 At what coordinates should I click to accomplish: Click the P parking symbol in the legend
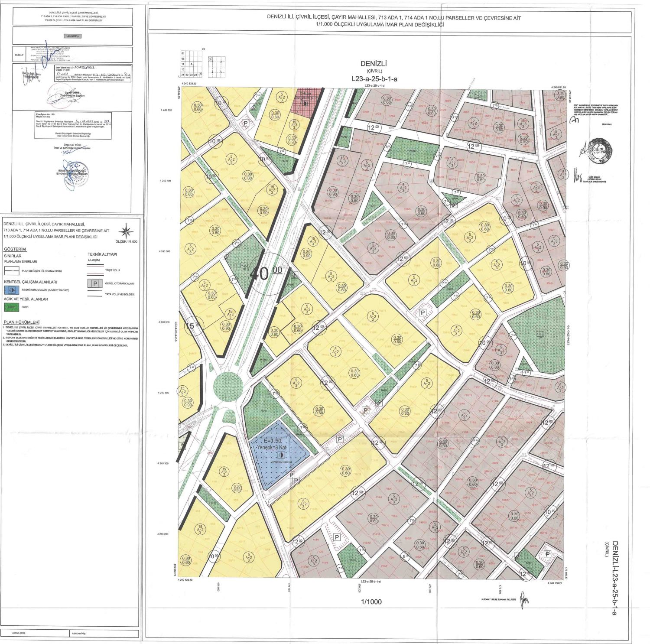point(95,284)
